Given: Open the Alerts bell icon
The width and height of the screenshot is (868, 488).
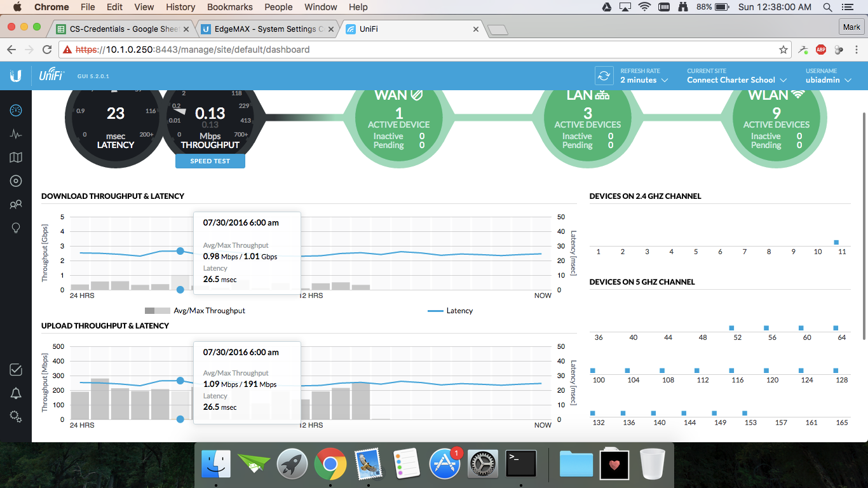Looking at the screenshot, I should coord(16,393).
